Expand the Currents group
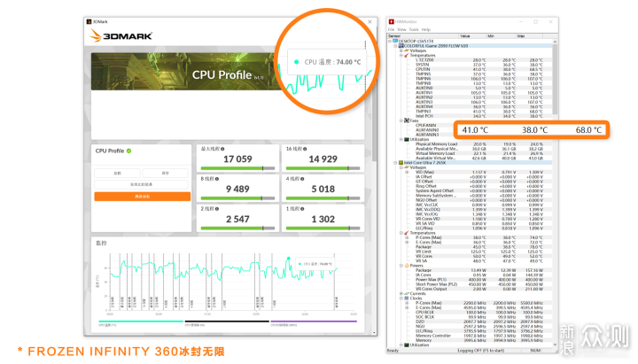 tap(401, 294)
